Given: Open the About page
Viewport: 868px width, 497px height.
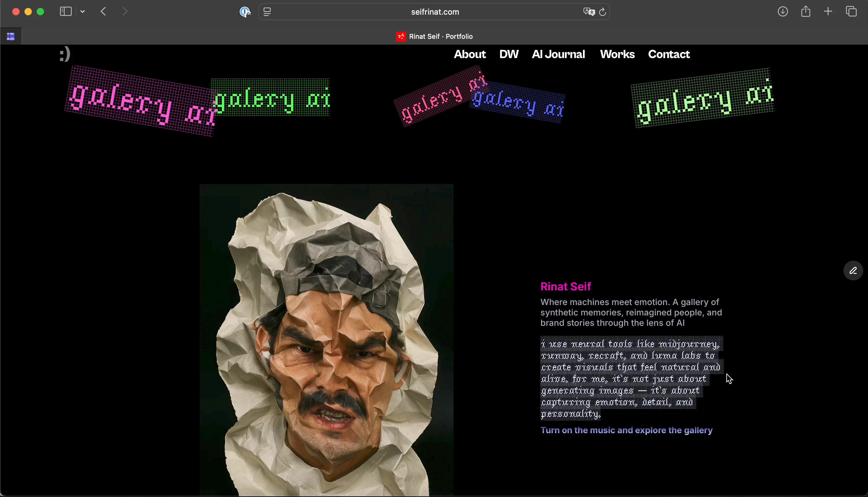Looking at the screenshot, I should (470, 55).
